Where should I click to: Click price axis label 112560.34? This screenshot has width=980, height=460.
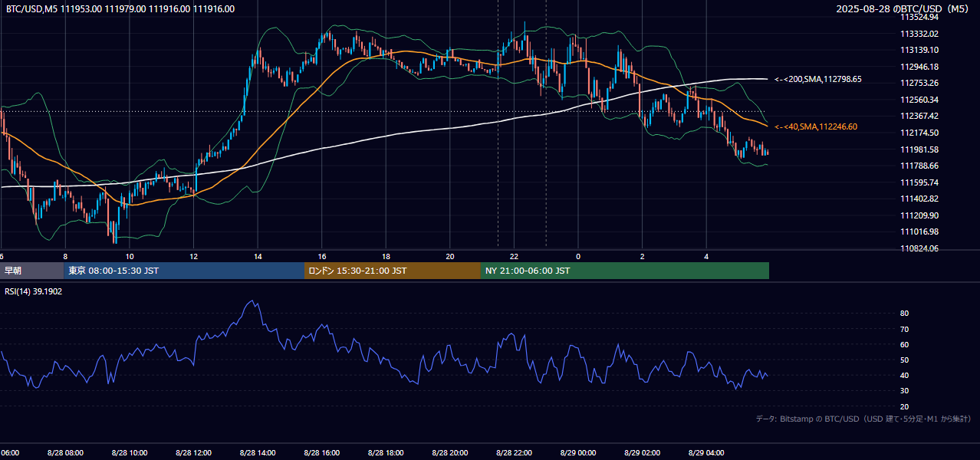920,100
